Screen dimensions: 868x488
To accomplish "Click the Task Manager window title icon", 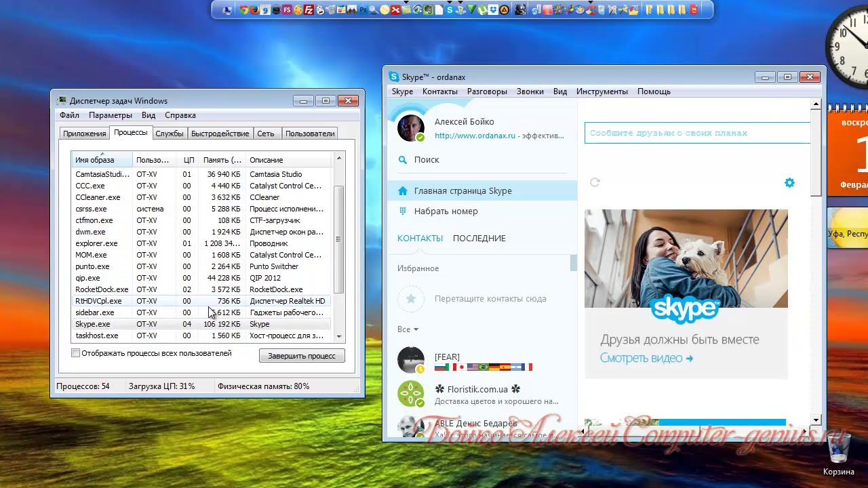I will [62, 101].
